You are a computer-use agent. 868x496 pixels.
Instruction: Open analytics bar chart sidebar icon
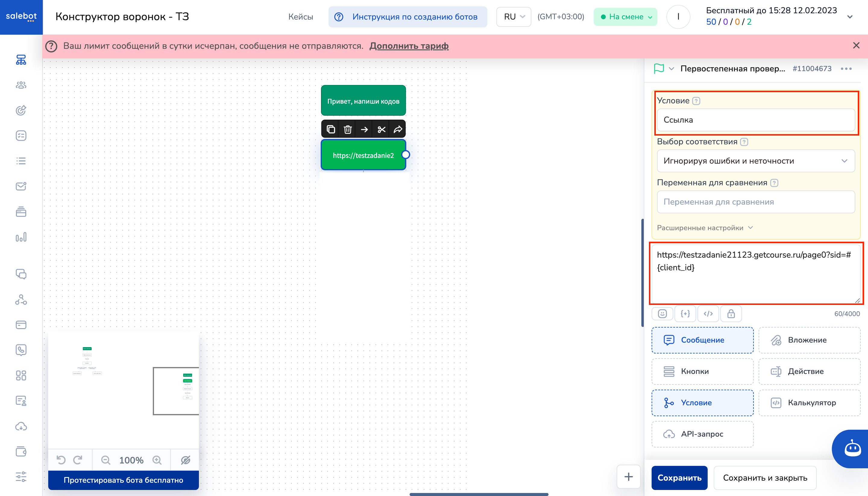(x=21, y=237)
